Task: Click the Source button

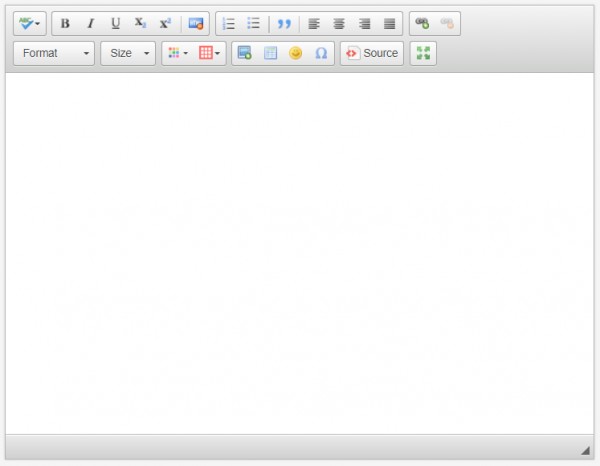Action: [x=372, y=53]
